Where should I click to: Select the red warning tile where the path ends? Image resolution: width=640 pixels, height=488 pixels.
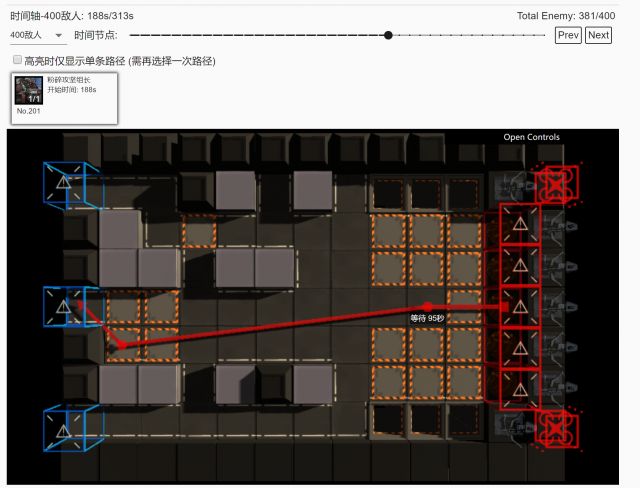click(x=520, y=307)
